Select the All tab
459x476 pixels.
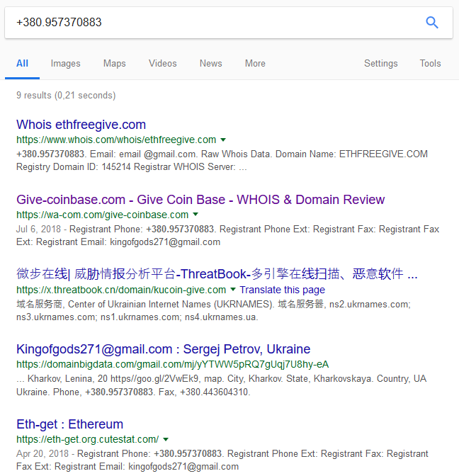(22, 64)
